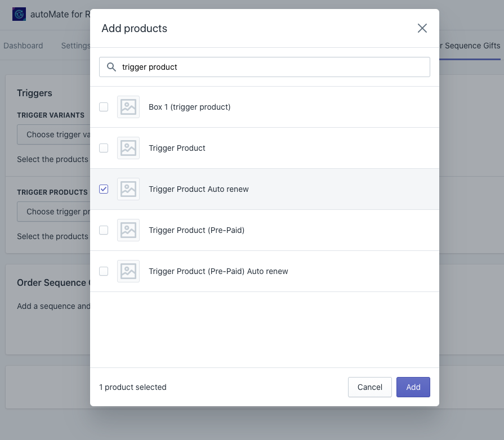This screenshot has width=504, height=440.
Task: Click Trigger Product (Pre-Paid) Auto renew thumbnail
Action: point(128,271)
